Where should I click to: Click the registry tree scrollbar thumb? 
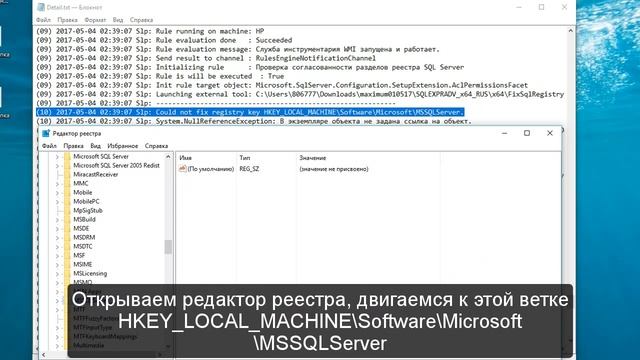pos(168,247)
